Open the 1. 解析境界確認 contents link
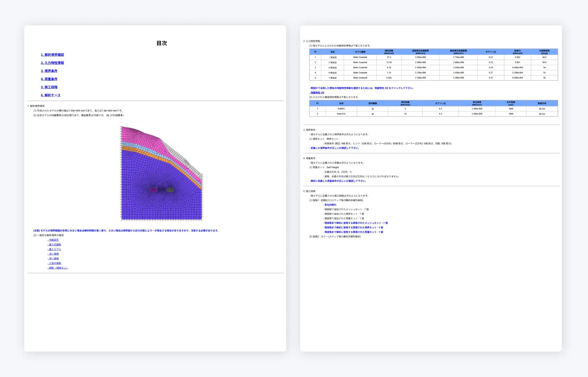Image resolution: width=588 pixels, height=377 pixels. coord(52,55)
